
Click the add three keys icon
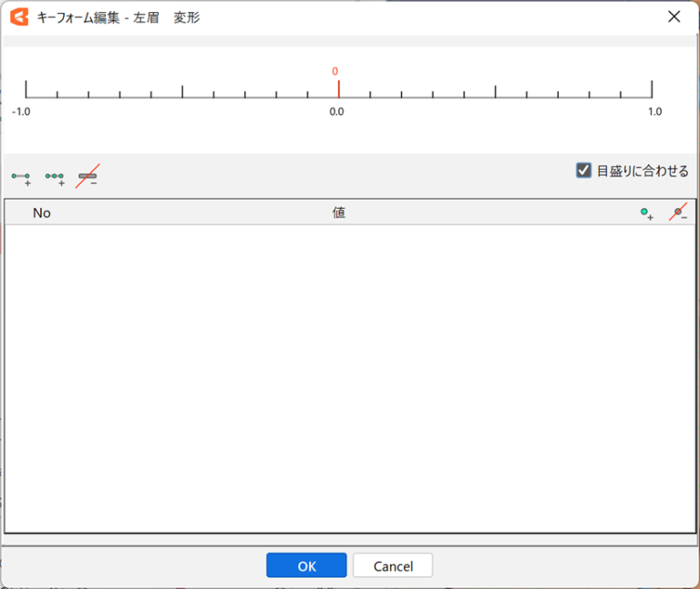point(55,177)
